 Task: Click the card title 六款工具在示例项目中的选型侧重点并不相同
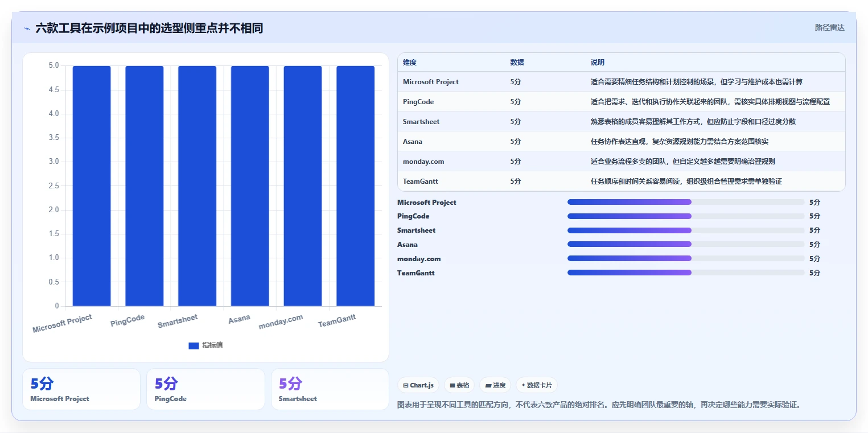tap(149, 28)
